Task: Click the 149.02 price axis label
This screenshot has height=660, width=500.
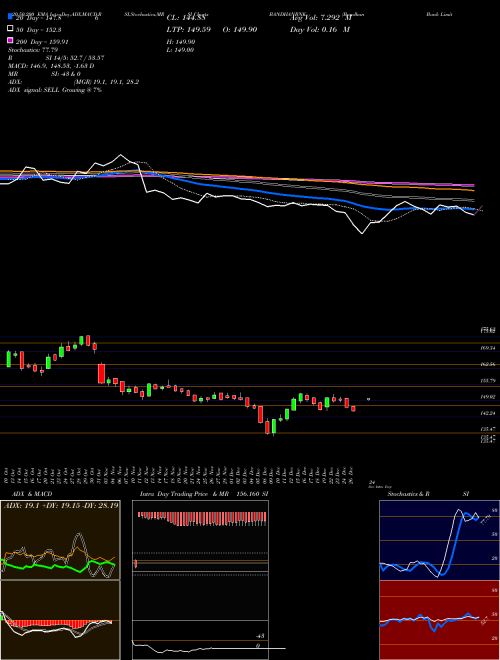Action: (488, 397)
